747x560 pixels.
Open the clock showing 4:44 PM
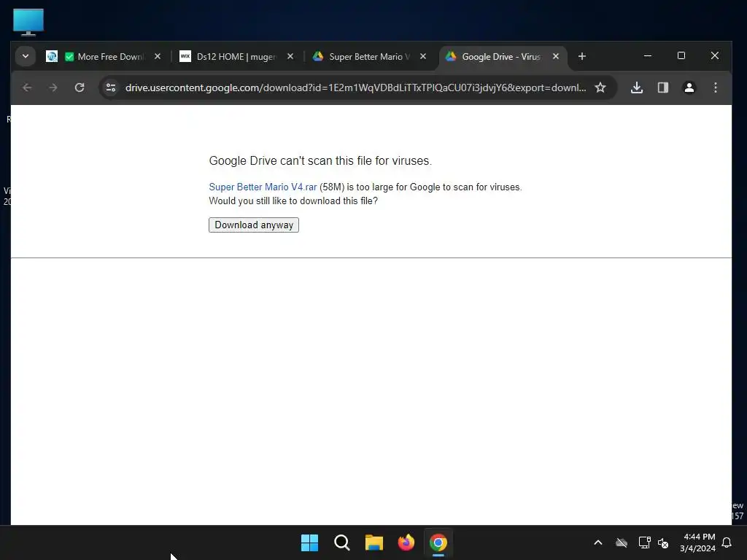pos(698,542)
